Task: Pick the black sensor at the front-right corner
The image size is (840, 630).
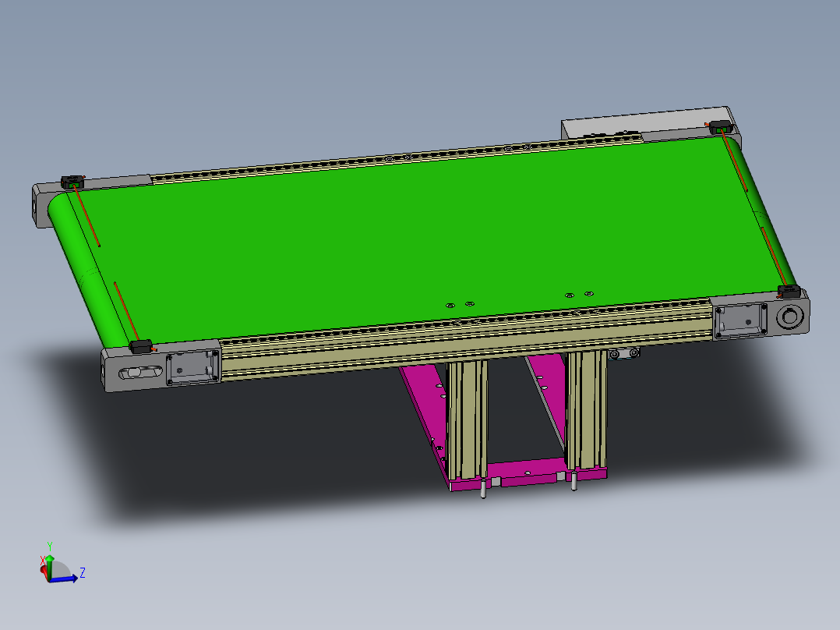Action: [789, 292]
